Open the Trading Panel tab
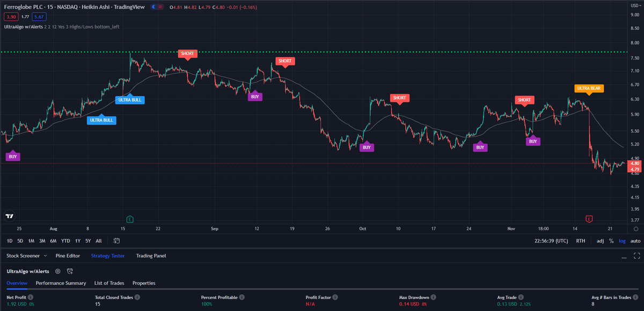Viewport: 644px width, 311px height. (151, 256)
